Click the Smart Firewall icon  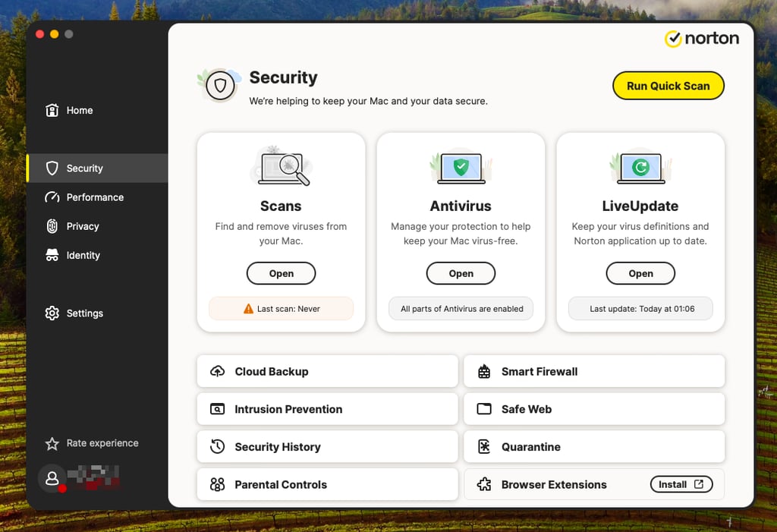point(484,371)
